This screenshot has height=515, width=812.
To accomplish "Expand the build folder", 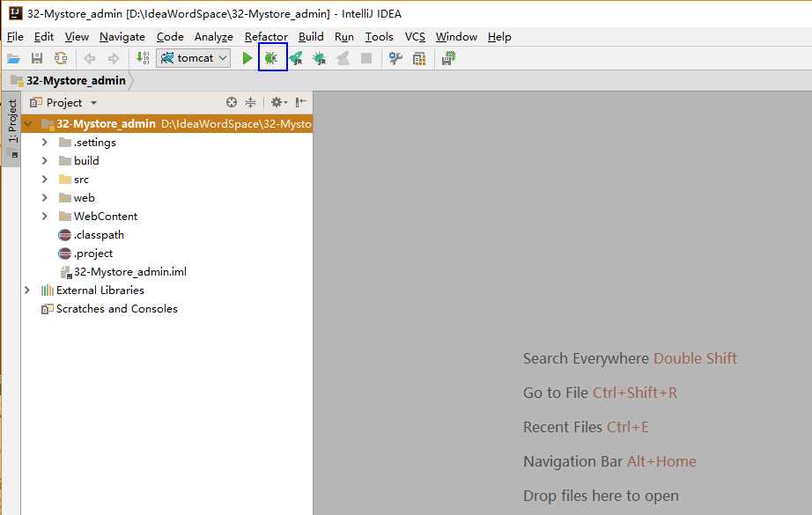I will pos(45,161).
